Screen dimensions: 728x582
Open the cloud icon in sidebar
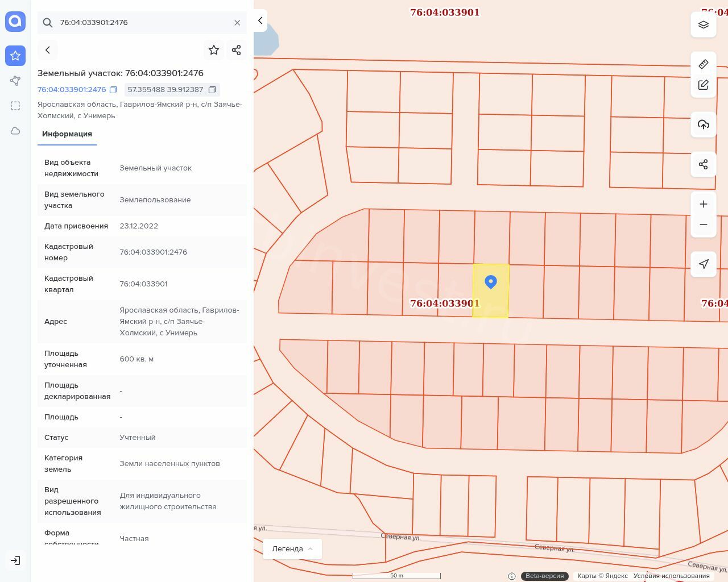point(15,131)
